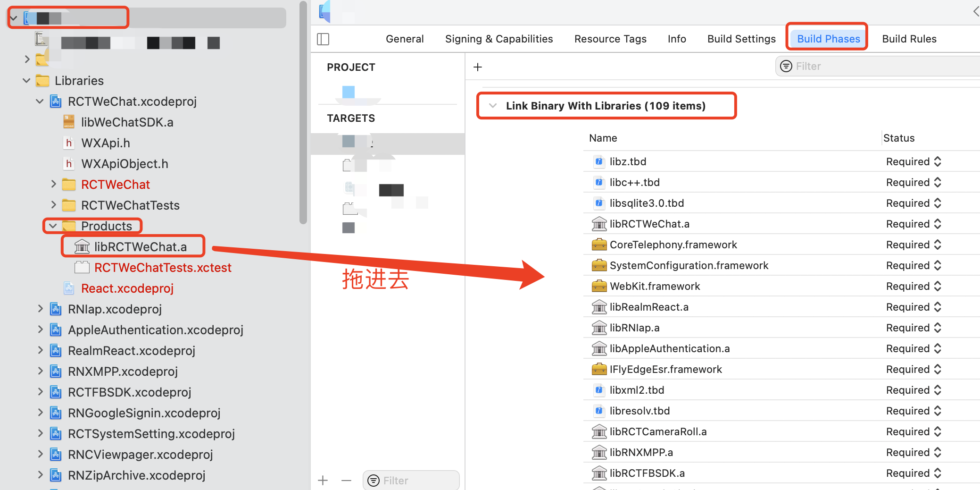Collapse the RCTWeChat.xcodeproj tree node
The height and width of the screenshot is (490, 980).
(40, 101)
